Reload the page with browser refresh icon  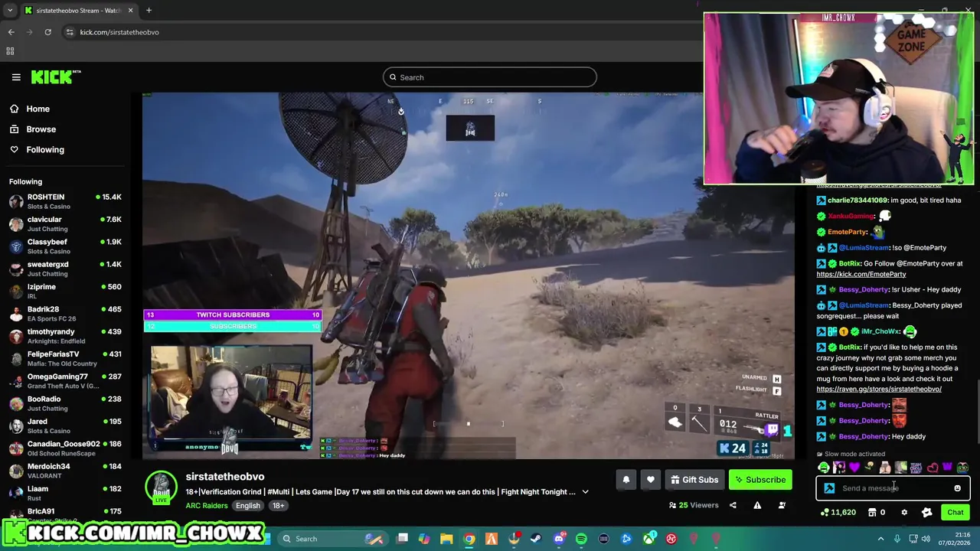(x=47, y=32)
